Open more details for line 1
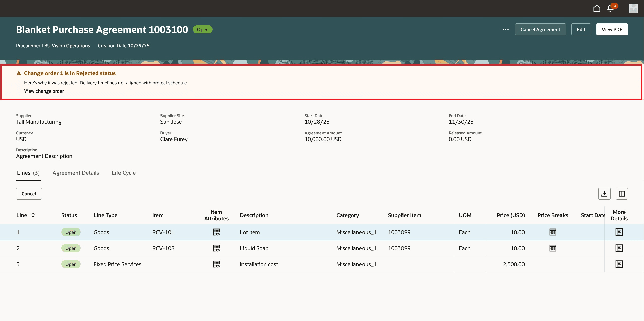Screen dimensions: 644x321 619,232
